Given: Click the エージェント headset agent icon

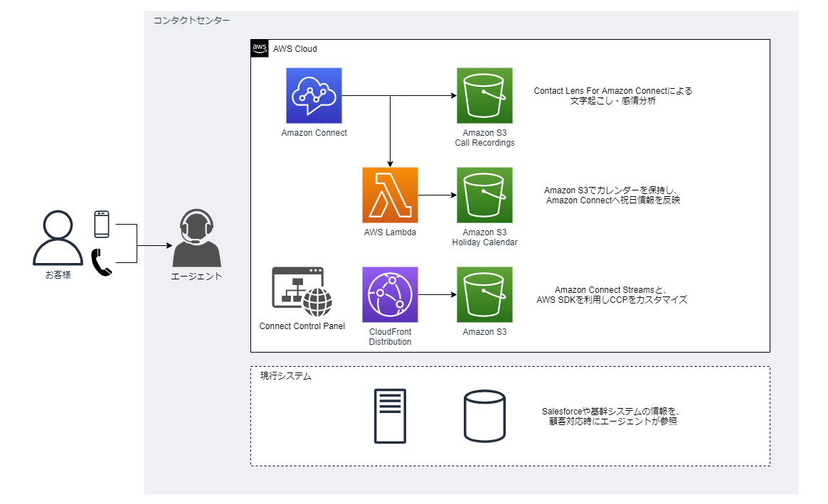Looking at the screenshot, I should pyautogui.click(x=196, y=238).
